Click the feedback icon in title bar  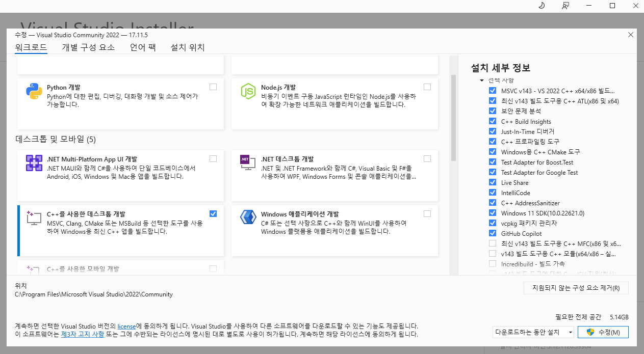tap(565, 6)
